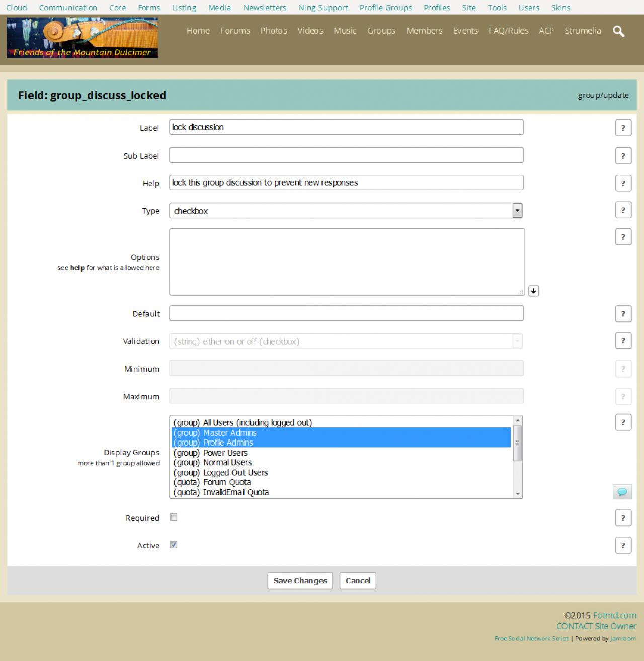Screen dimensions: 644x661
Task: Click into the Default input field
Action: [346, 313]
